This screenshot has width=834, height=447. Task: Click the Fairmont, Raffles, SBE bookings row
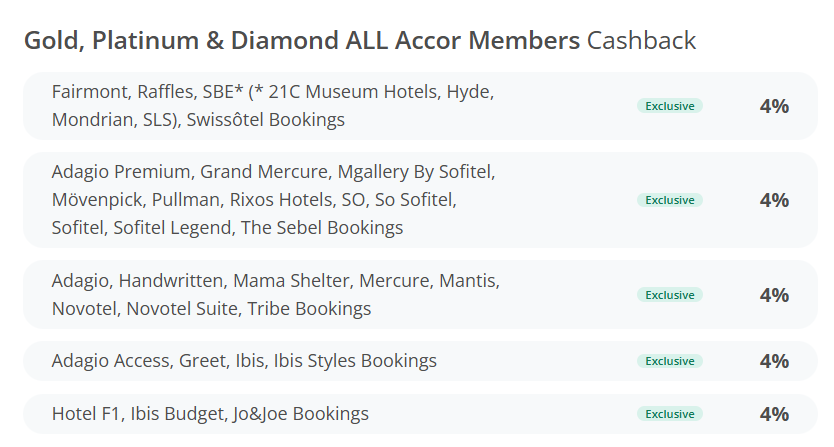420,106
